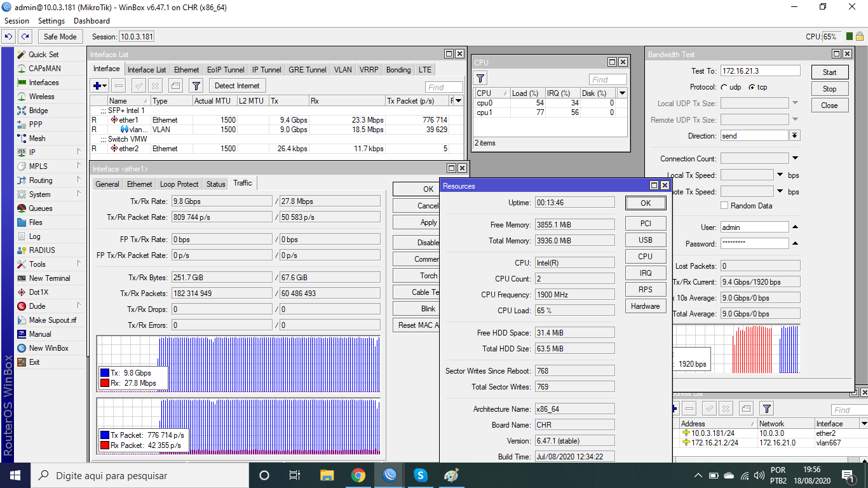Open the CPU table column selector dropdown
This screenshot has width=868, height=488.
tap(623, 93)
